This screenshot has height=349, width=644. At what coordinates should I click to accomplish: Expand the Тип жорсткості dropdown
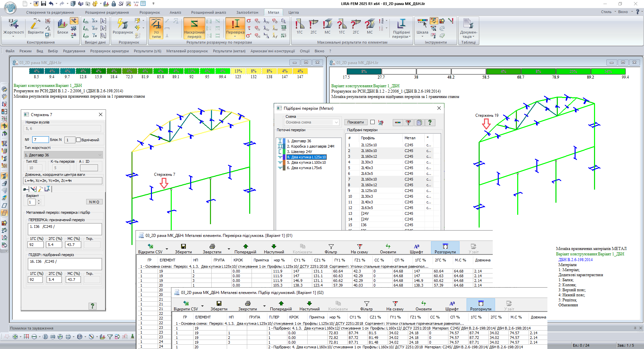coord(100,155)
